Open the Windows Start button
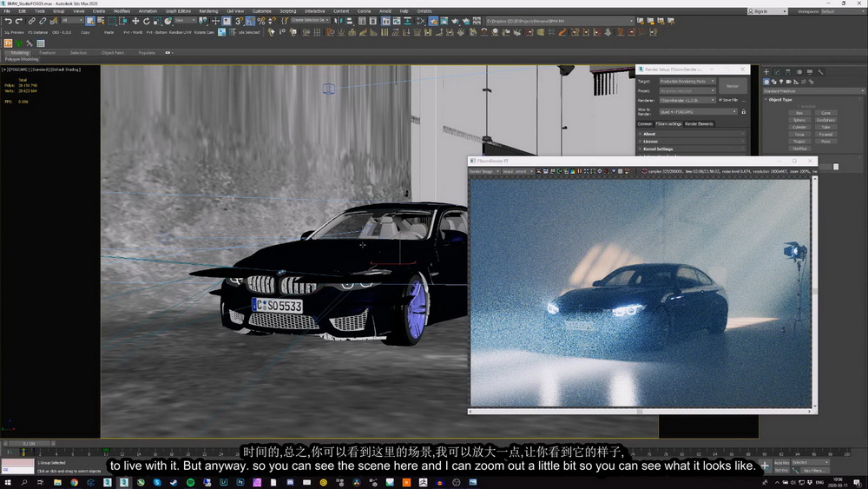This screenshot has height=489, width=868. coord(8,482)
